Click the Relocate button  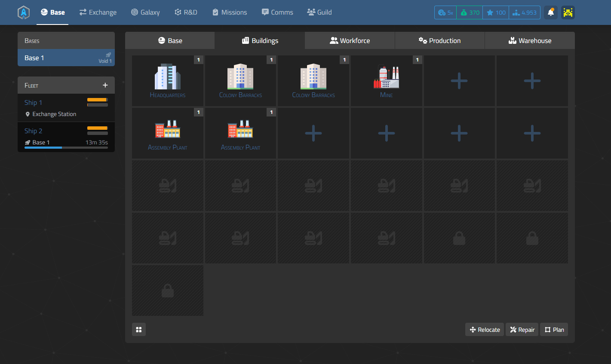[x=485, y=330]
